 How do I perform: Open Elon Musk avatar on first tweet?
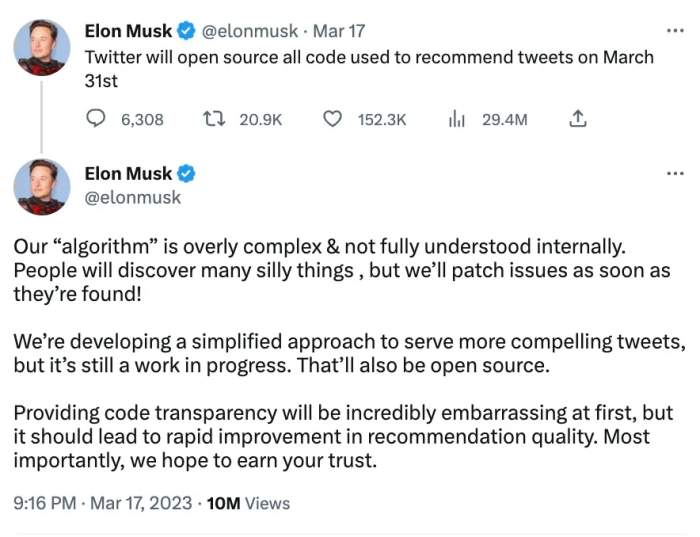42,46
